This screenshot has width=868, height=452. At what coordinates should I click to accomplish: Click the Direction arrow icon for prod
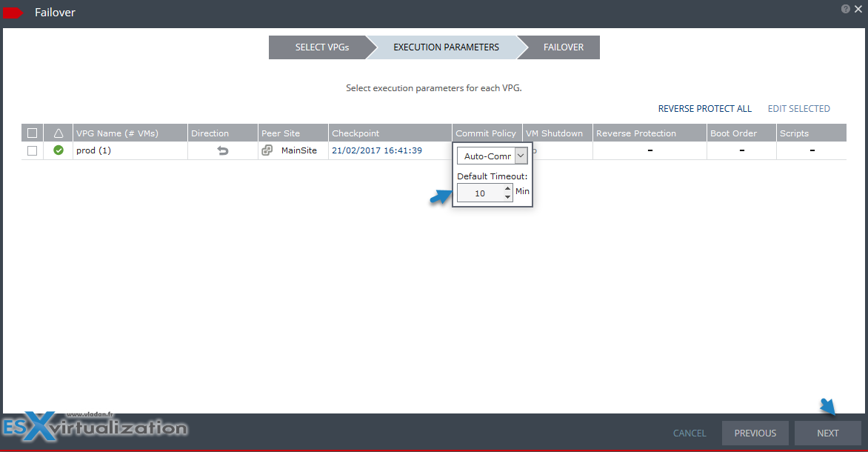tap(222, 150)
